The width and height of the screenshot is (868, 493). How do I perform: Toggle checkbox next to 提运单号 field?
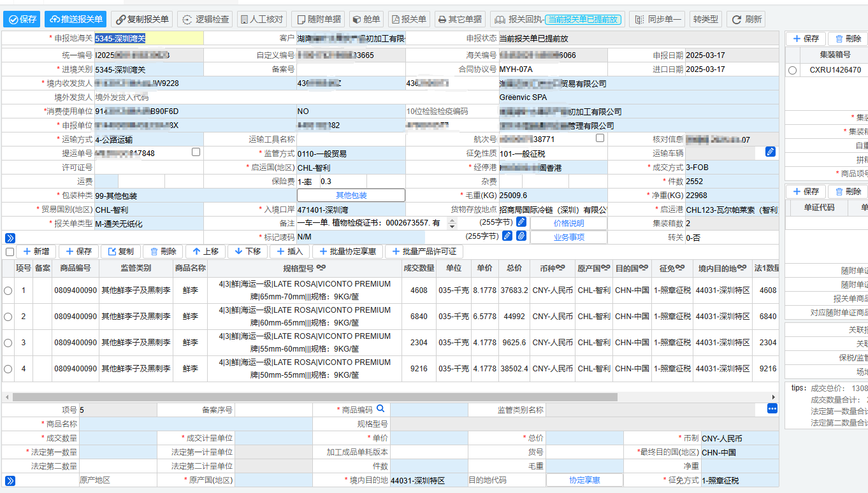pyautogui.click(x=196, y=152)
